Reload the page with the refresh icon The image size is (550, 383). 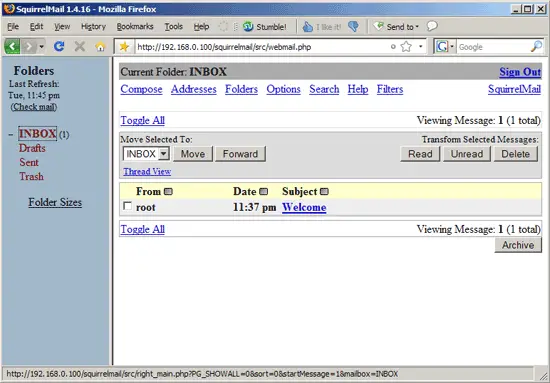(x=59, y=46)
